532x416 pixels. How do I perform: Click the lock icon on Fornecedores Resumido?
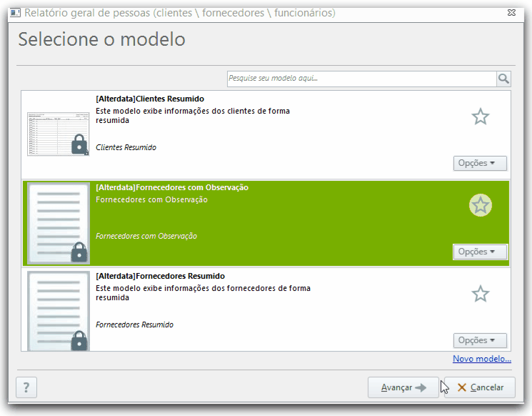[x=79, y=340]
